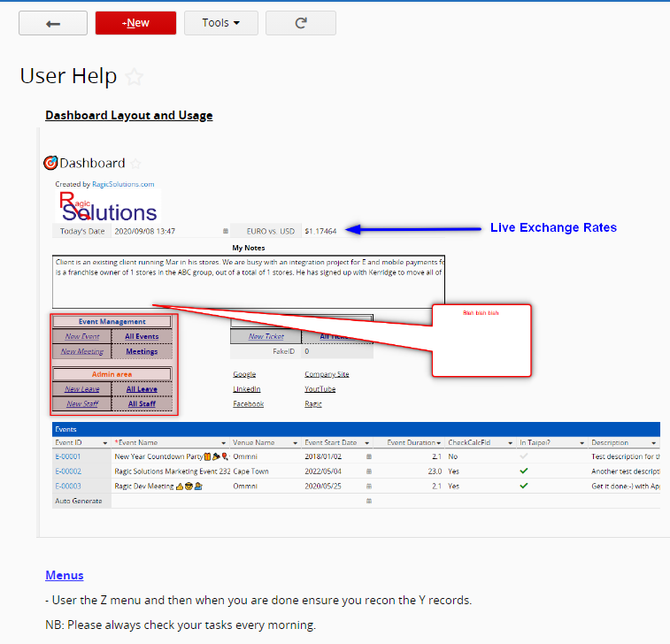
Task: Toggle the In Taipei checkmark for E-00003
Action: coord(524,486)
